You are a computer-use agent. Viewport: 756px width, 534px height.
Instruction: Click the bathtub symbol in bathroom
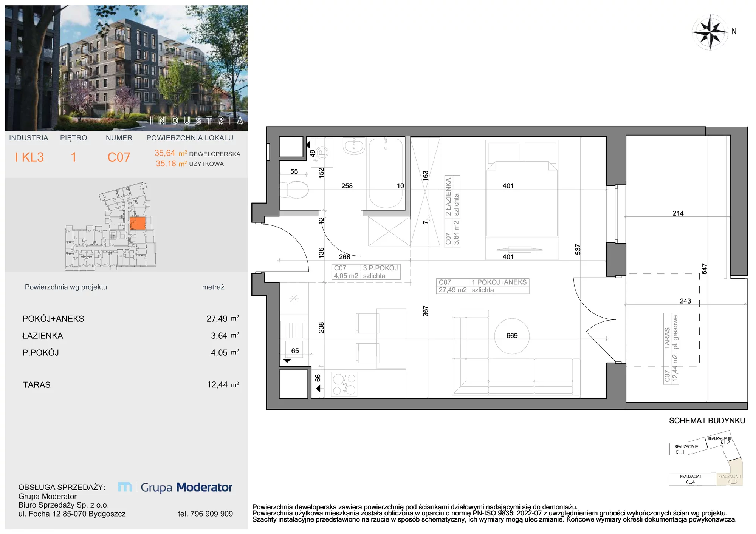click(x=386, y=173)
